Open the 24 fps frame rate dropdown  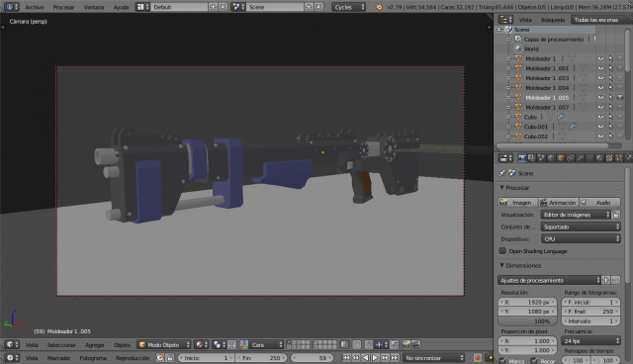coord(590,341)
